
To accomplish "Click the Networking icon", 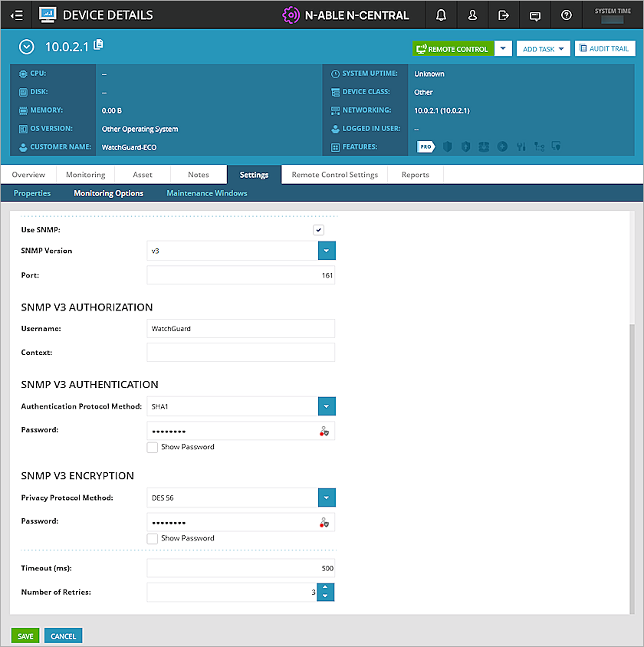I will coord(335,110).
